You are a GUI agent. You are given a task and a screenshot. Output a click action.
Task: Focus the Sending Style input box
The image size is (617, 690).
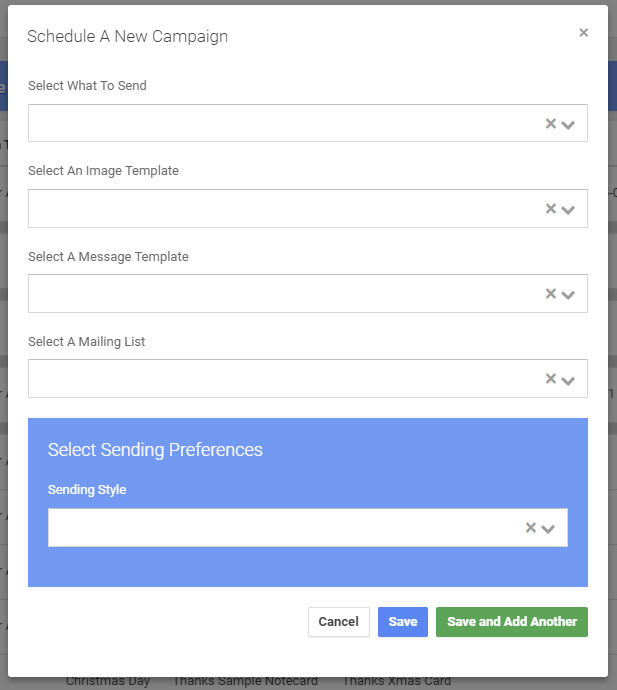(x=280, y=528)
